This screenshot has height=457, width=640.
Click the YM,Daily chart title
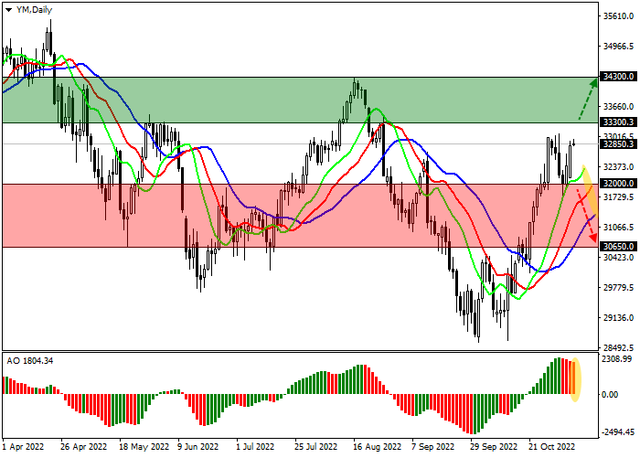(34, 10)
